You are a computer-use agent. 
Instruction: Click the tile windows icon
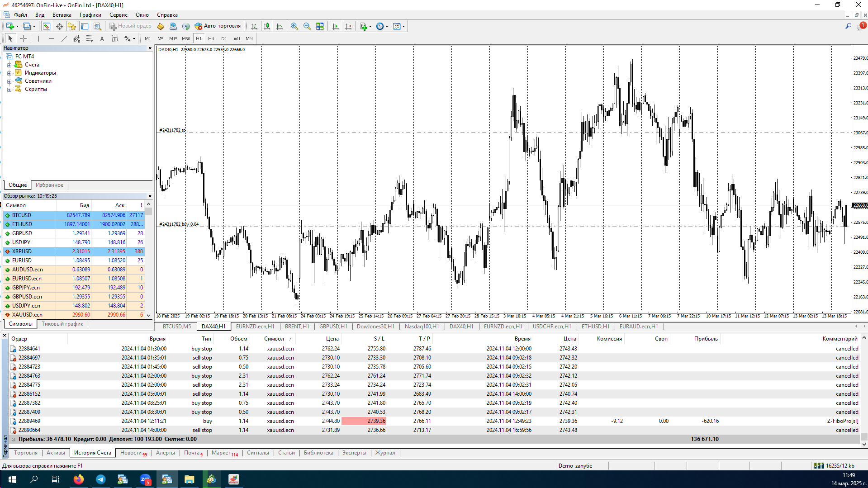click(x=320, y=26)
